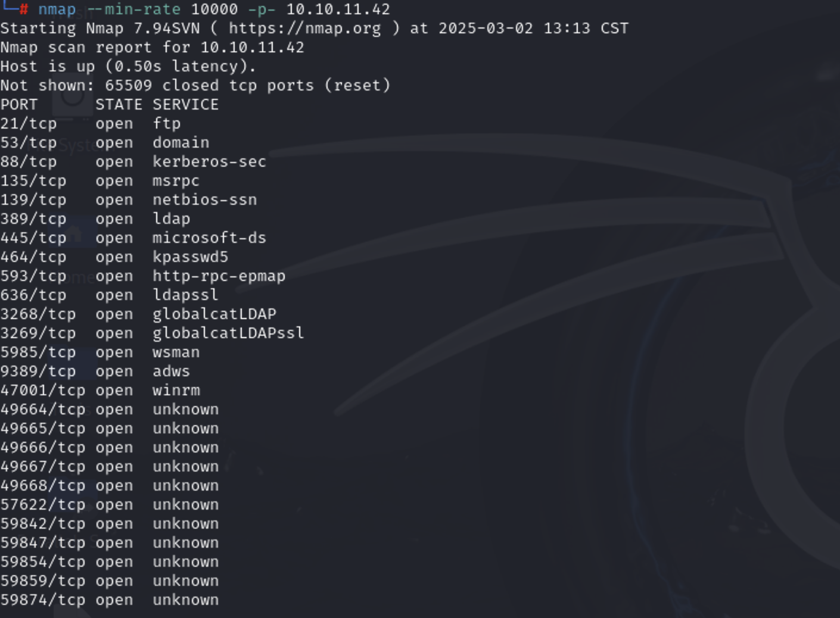Select the 10.10.11.42 target in command line
The image size is (840, 618).
(338, 10)
